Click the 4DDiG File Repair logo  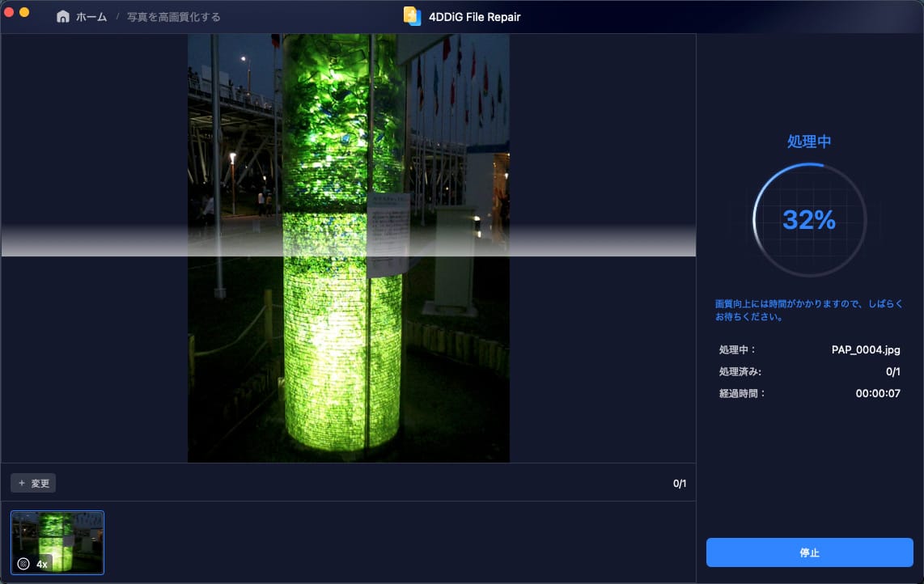[412, 16]
